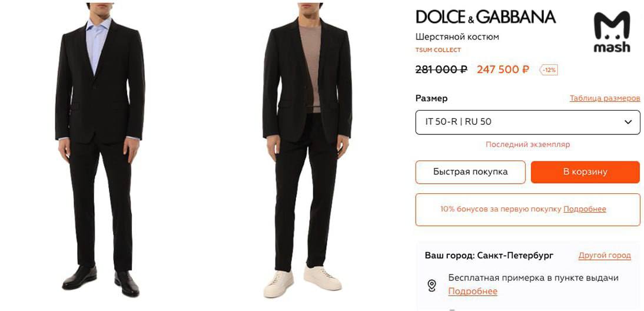
Task: Click the Шерстяной костюм product title
Action: [457, 37]
